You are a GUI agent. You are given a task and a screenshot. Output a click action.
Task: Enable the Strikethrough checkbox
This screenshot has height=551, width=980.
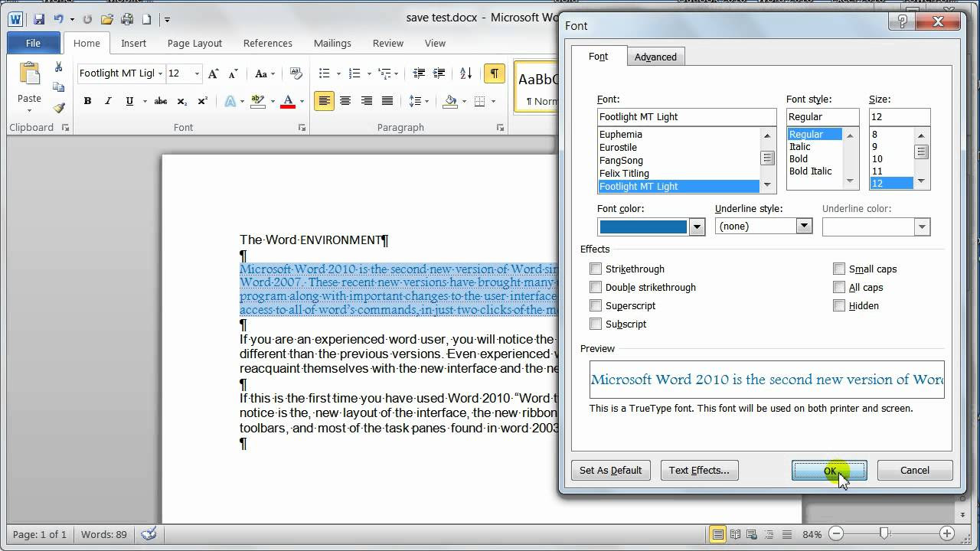[596, 269]
